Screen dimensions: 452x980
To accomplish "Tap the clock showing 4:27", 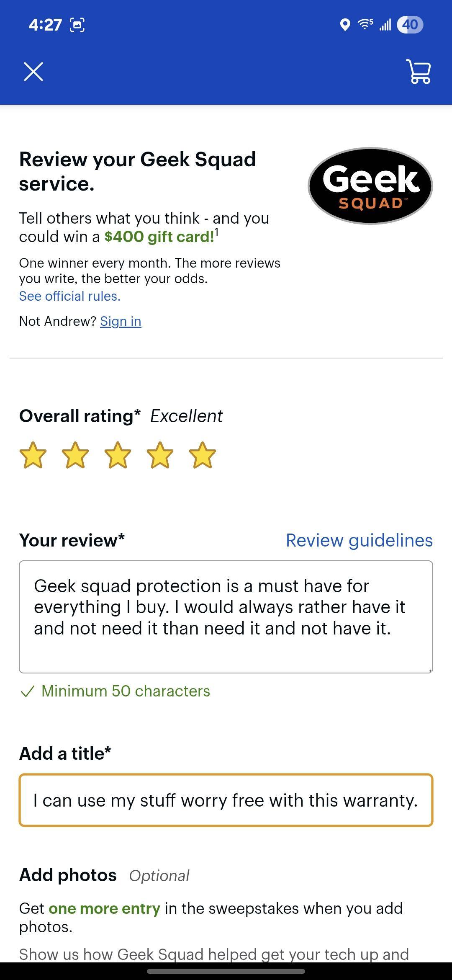I will 45,25.
